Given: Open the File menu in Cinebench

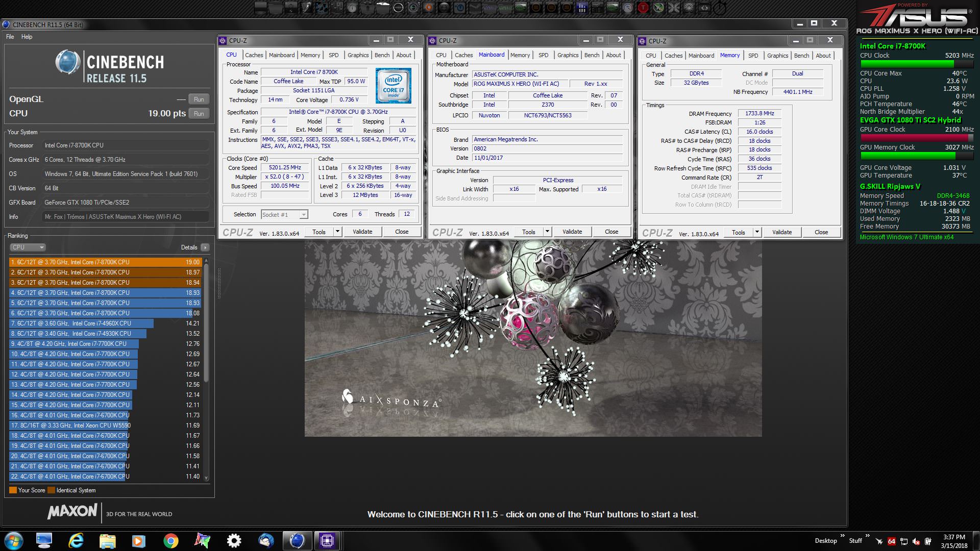Looking at the screenshot, I should click(x=10, y=37).
